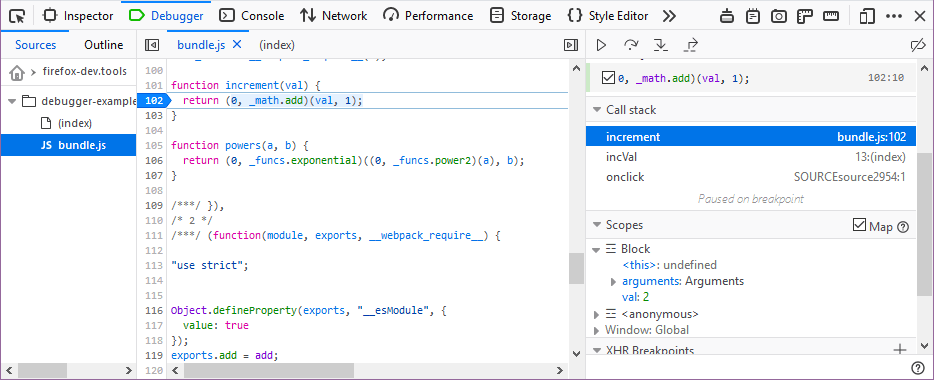
Task: Select the bundle.js editor tab
Action: [x=201, y=45]
